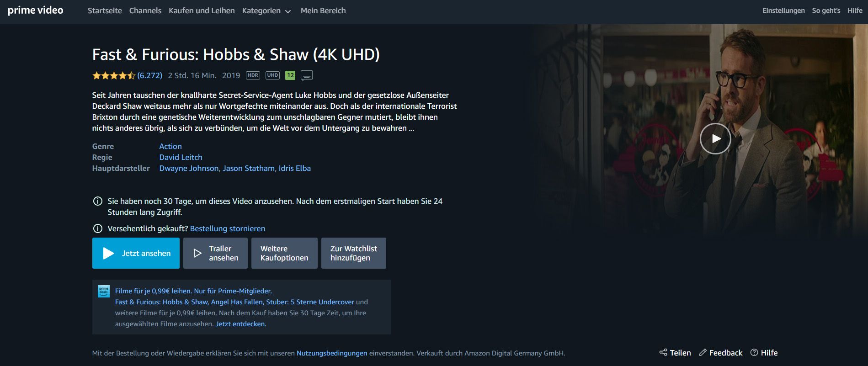Viewport: 868px width, 366px height.
Task: Click the age rating 12 badge
Action: tap(290, 75)
